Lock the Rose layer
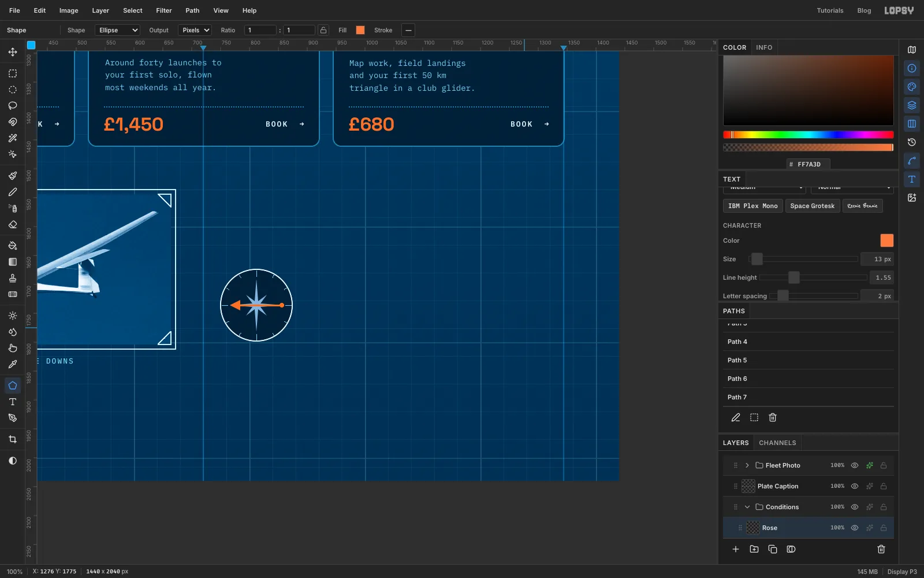This screenshot has width=924, height=578. 884,528
